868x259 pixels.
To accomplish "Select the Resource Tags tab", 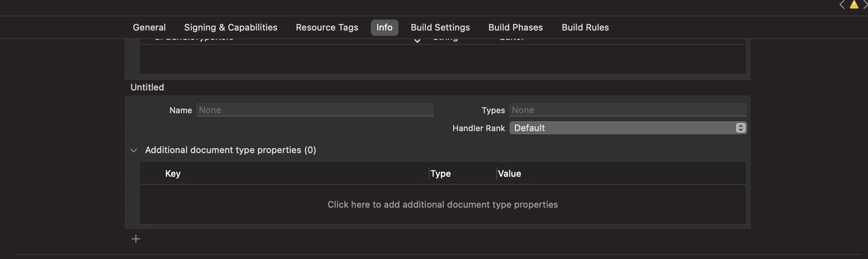I will (327, 27).
